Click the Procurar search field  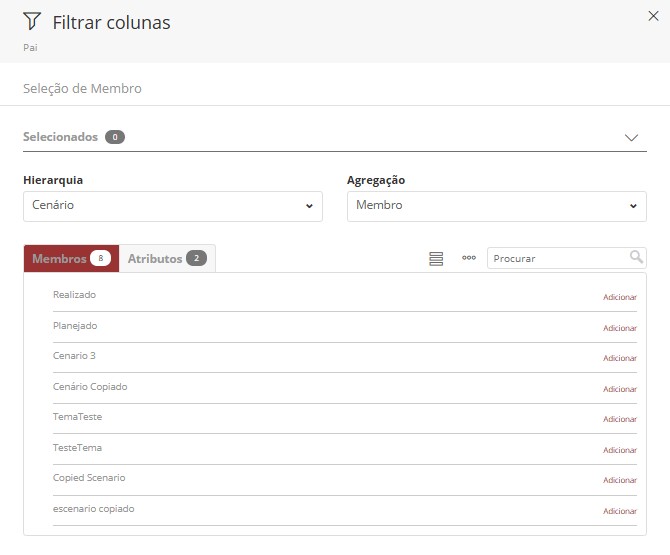click(x=557, y=258)
